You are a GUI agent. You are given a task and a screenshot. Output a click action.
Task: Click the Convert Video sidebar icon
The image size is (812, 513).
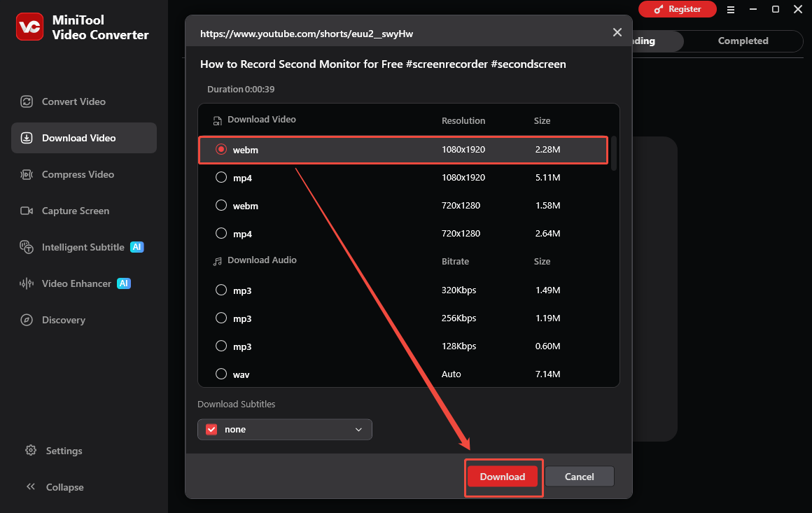(x=27, y=101)
